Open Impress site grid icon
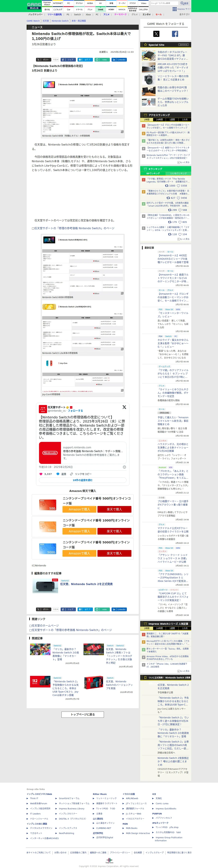 coord(174,9)
